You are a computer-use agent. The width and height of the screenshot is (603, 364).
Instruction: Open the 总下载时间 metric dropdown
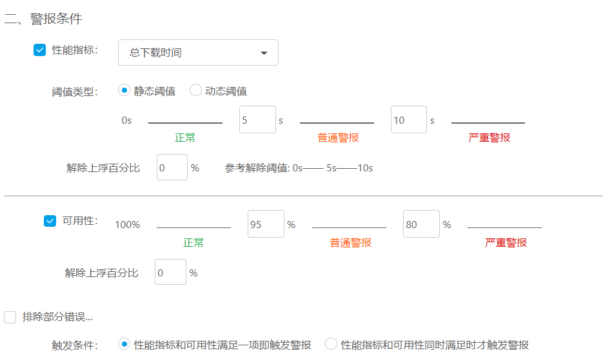[198, 53]
